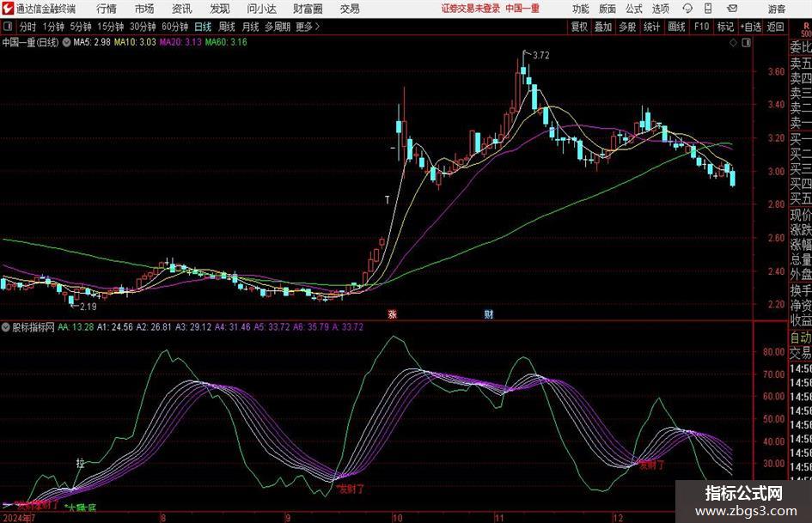Click the AA: 13.28 indicator value
This screenshot has height=523, width=812.
pyautogui.click(x=76, y=326)
